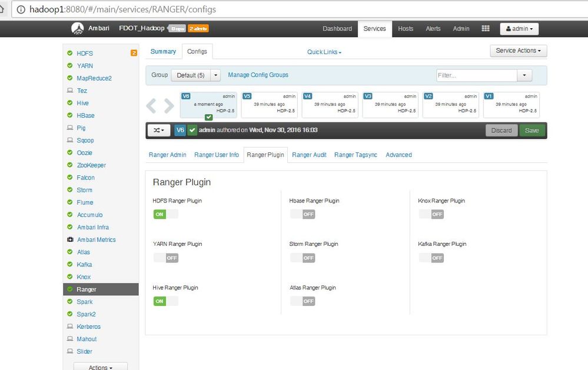
Task: Open the Accumulo service
Action: [x=89, y=215]
